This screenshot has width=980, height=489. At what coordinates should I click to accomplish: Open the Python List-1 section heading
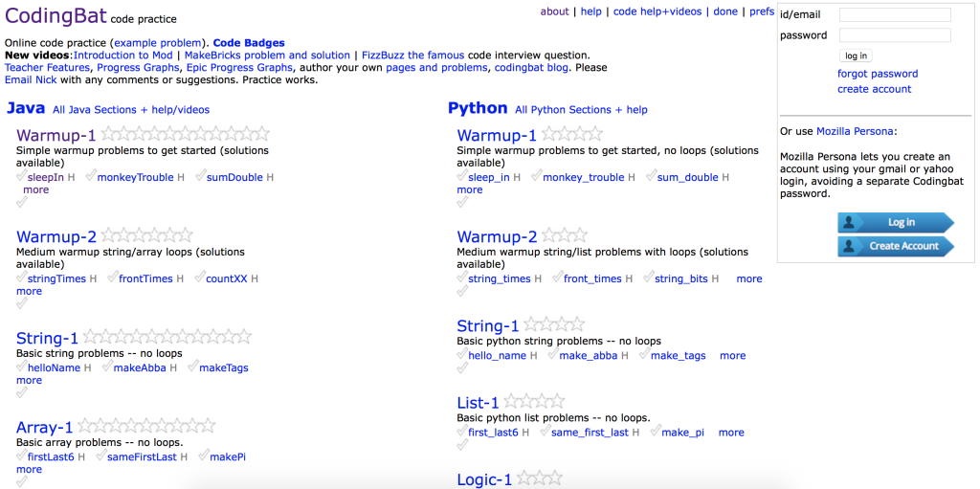click(478, 403)
